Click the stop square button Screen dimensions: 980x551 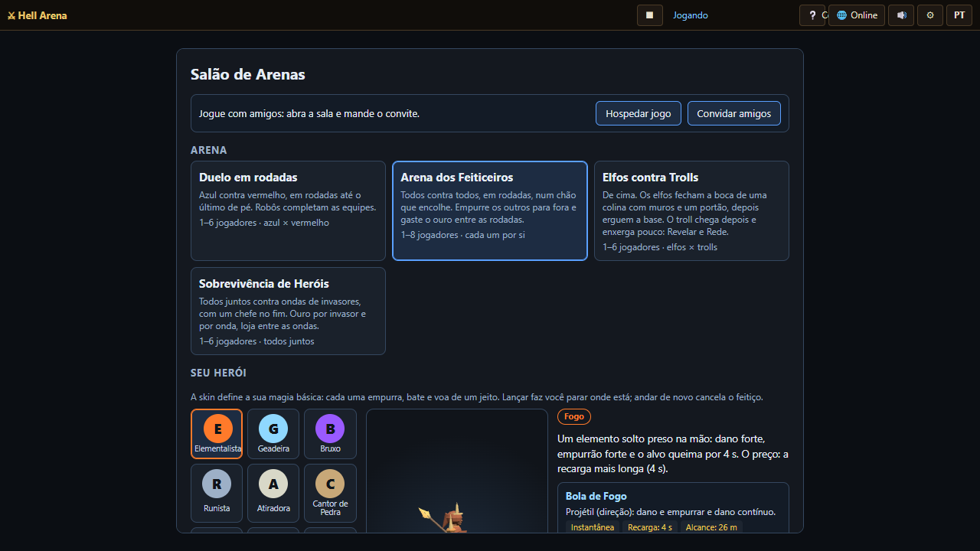pos(649,15)
